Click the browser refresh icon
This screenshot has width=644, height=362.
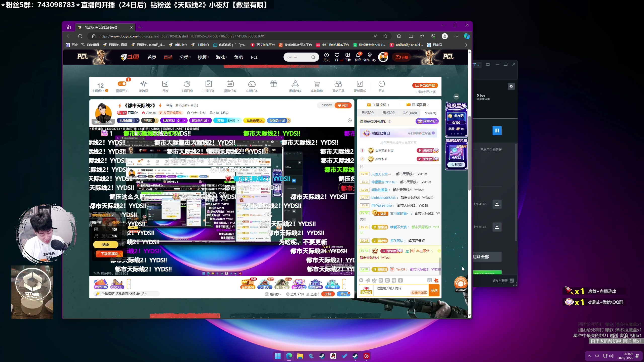pyautogui.click(x=80, y=36)
